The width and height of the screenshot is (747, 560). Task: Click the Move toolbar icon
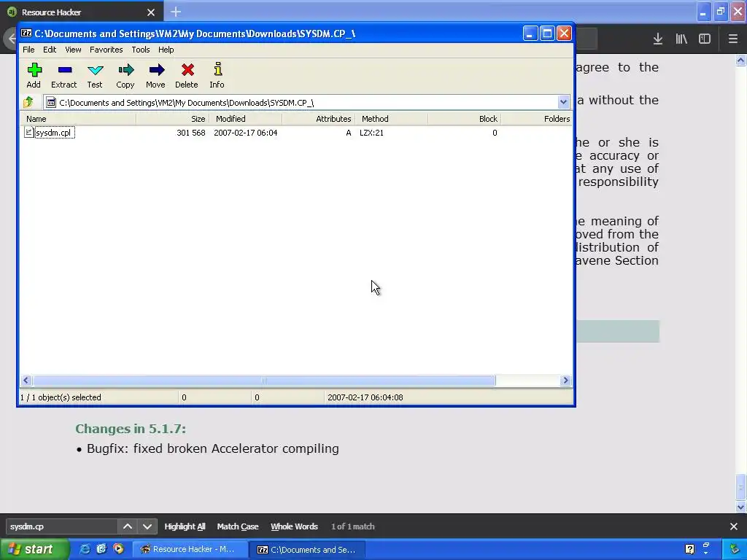(156, 75)
